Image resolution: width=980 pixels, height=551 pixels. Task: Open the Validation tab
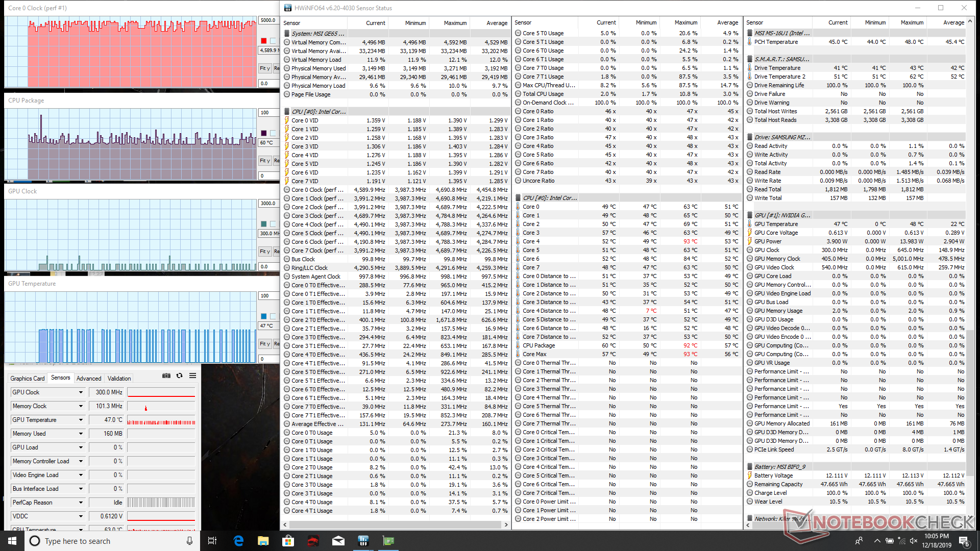coord(119,378)
